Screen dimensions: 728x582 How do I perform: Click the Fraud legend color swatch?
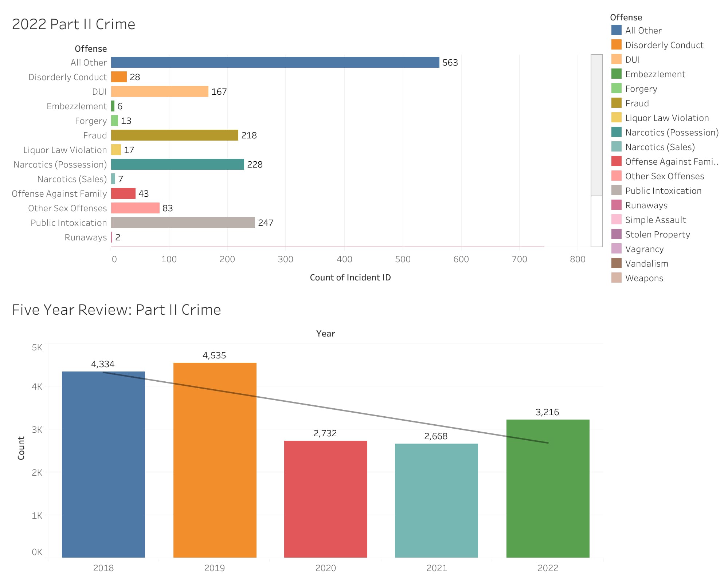[616, 103]
